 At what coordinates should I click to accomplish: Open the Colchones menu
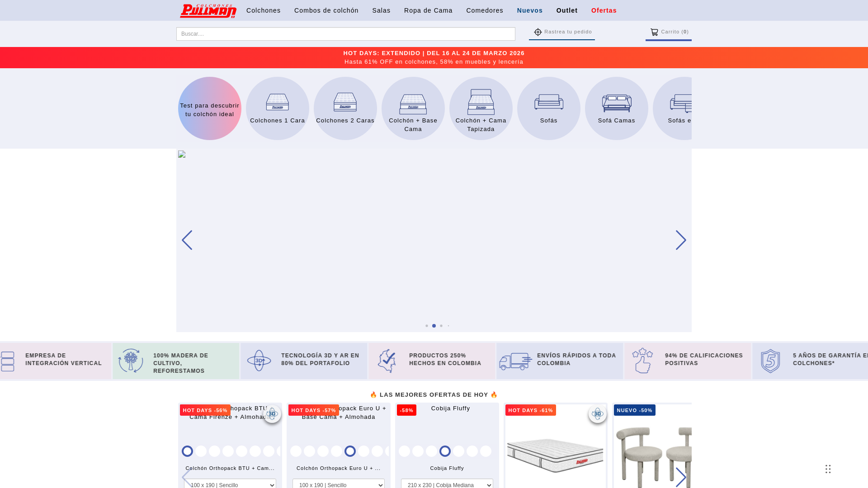[x=264, y=10]
